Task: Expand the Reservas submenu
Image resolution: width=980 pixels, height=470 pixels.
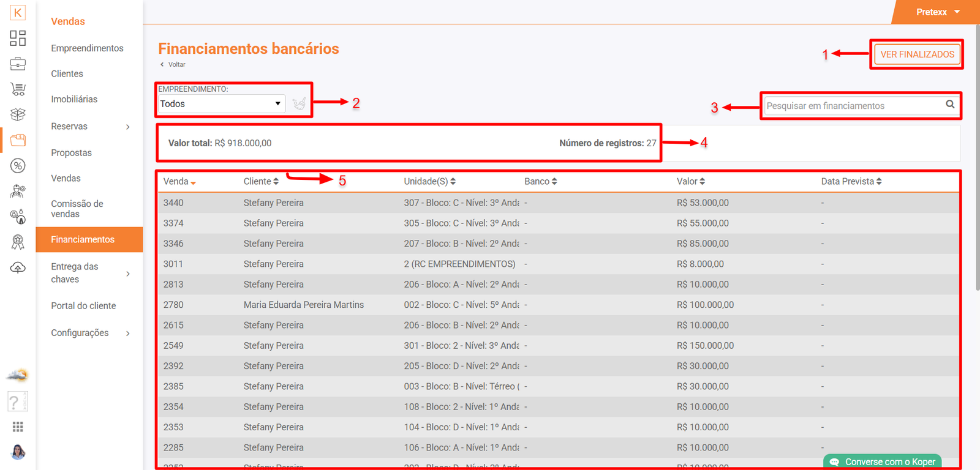Action: pyautogui.click(x=90, y=127)
